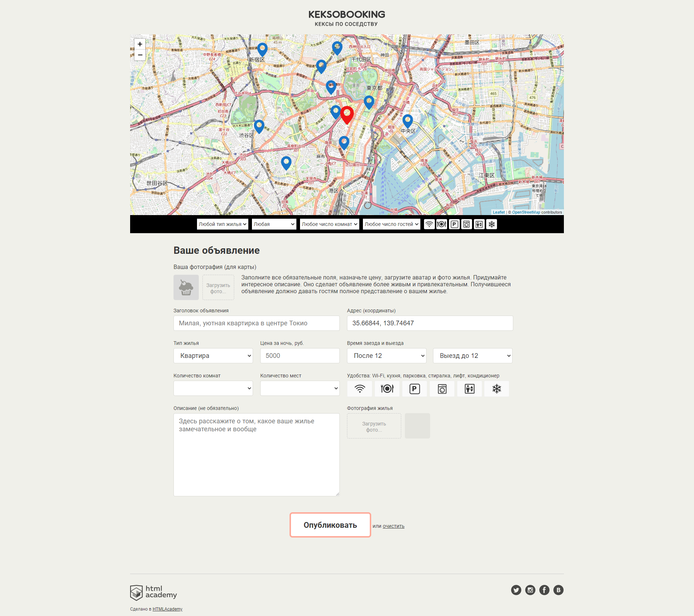Viewport: 694px width, 616px height.
Task: Open Instagram social icon in footer
Action: (530, 590)
